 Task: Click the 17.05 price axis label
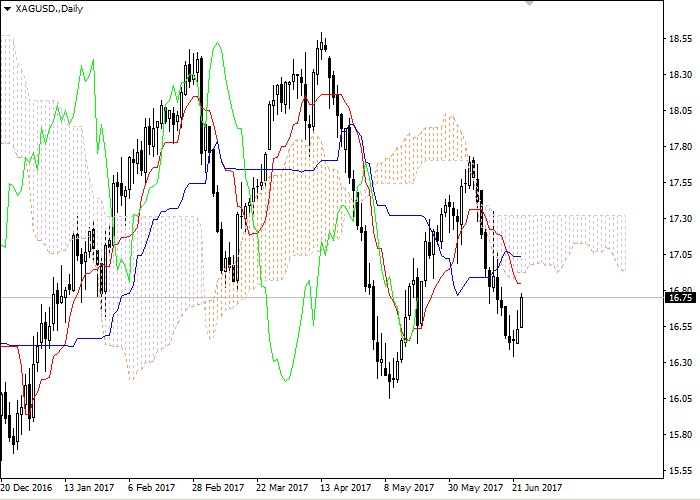tap(680, 255)
